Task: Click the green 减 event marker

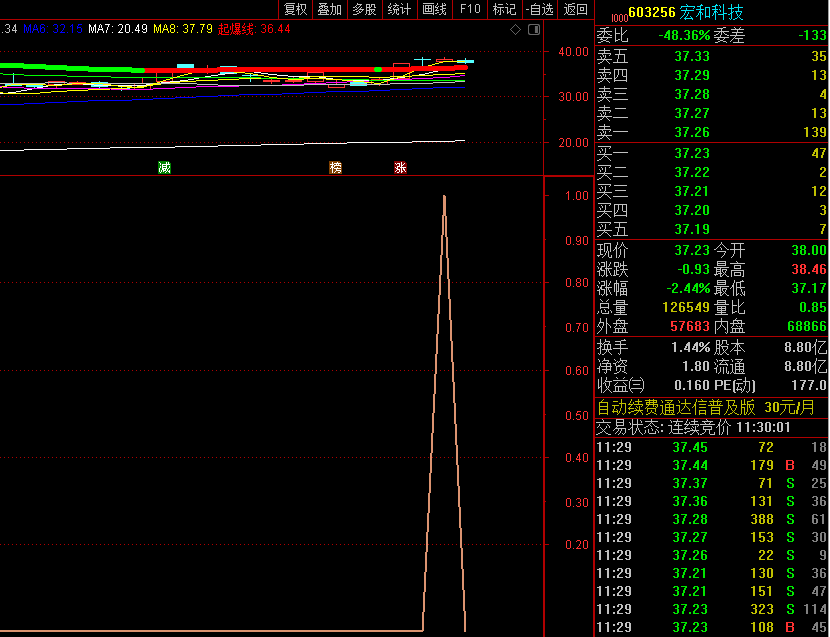Action: click(x=164, y=168)
